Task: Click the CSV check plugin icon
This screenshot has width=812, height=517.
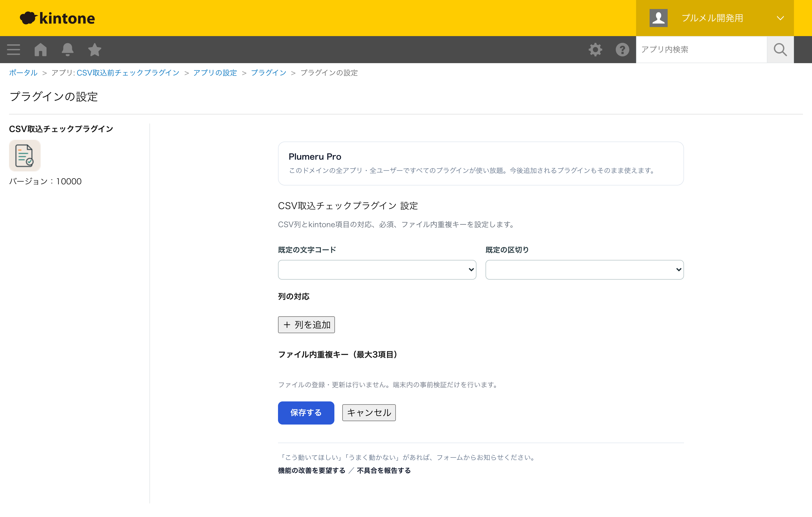Action: [25, 156]
